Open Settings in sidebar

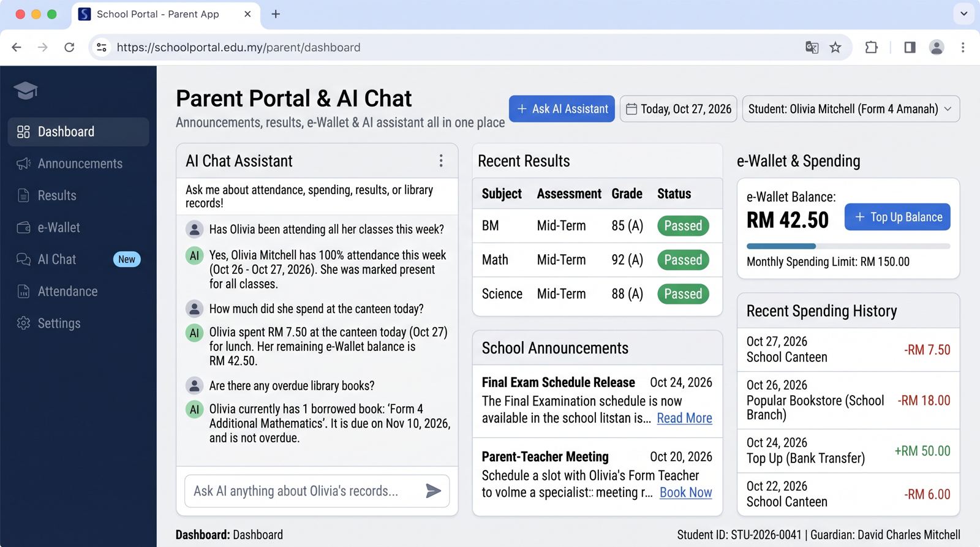tap(78, 323)
